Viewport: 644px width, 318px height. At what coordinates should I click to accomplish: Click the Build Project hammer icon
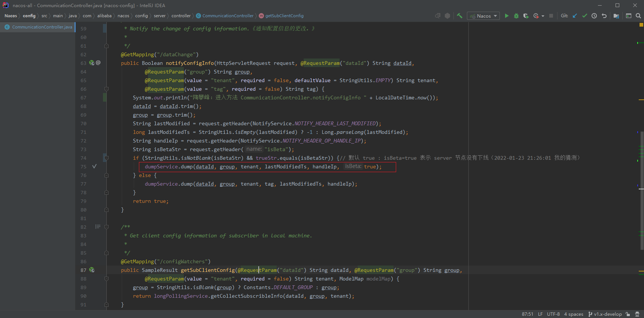[459, 16]
